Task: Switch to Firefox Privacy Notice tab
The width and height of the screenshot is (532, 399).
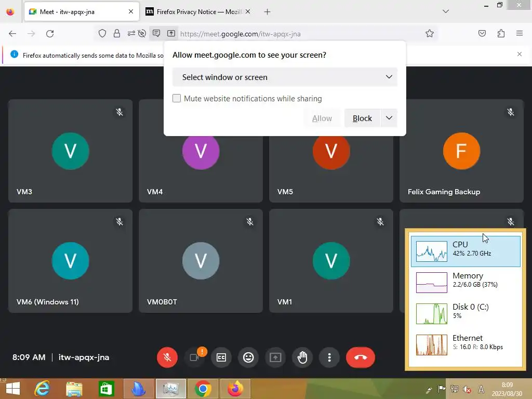Action: [198, 11]
